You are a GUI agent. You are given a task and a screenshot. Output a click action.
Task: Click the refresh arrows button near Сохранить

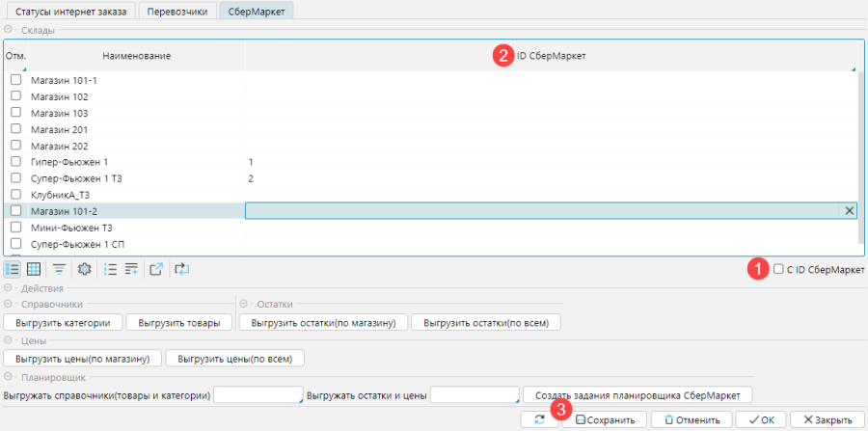tap(538, 419)
